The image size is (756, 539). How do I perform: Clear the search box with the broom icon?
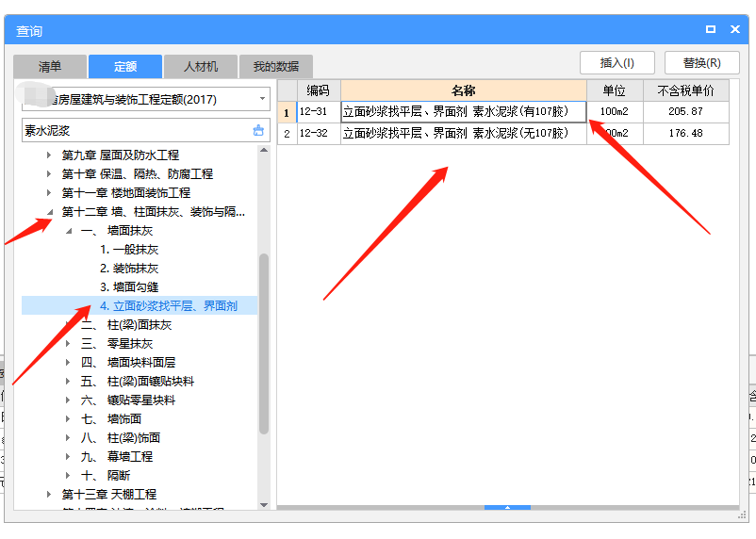coord(258,130)
